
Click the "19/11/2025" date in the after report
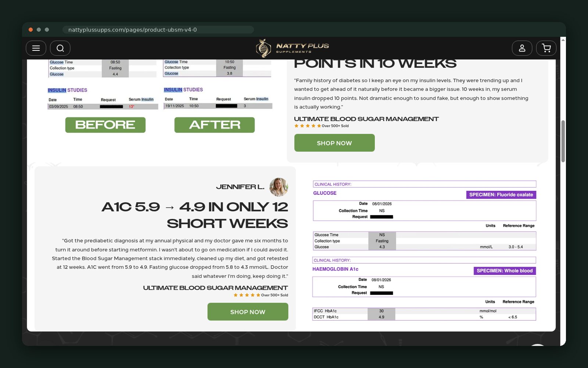pos(175,106)
